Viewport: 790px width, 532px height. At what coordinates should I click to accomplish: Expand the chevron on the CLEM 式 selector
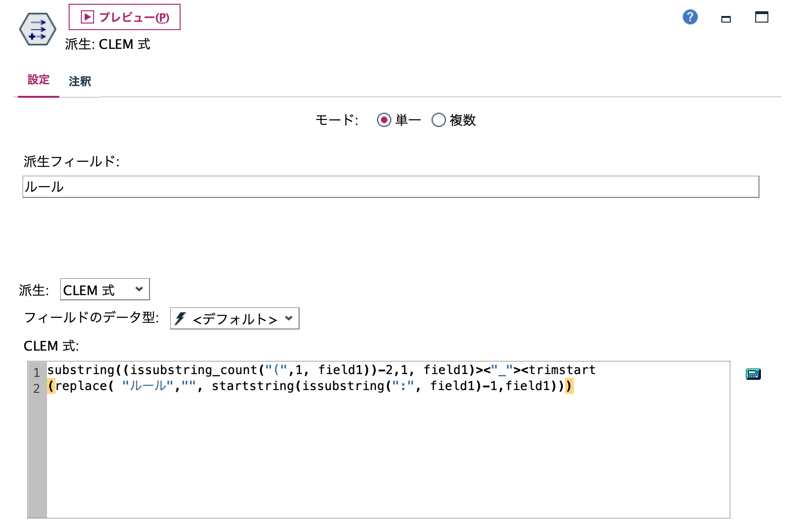point(139,289)
